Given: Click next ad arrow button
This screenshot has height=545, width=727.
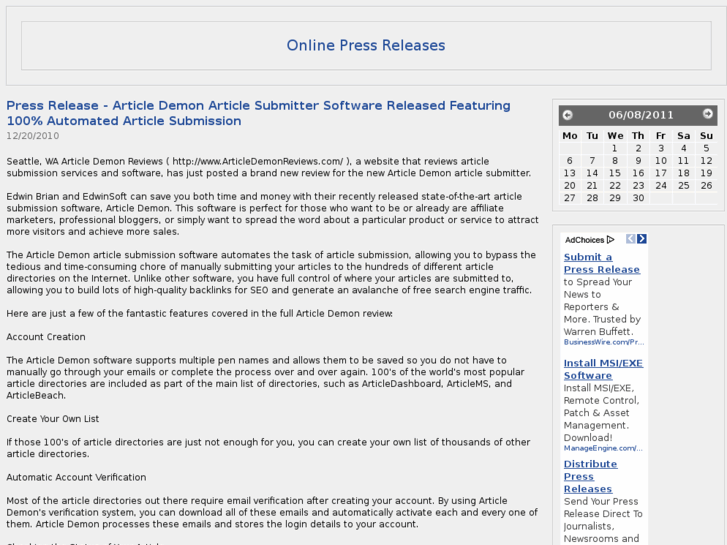Looking at the screenshot, I should (642, 239).
